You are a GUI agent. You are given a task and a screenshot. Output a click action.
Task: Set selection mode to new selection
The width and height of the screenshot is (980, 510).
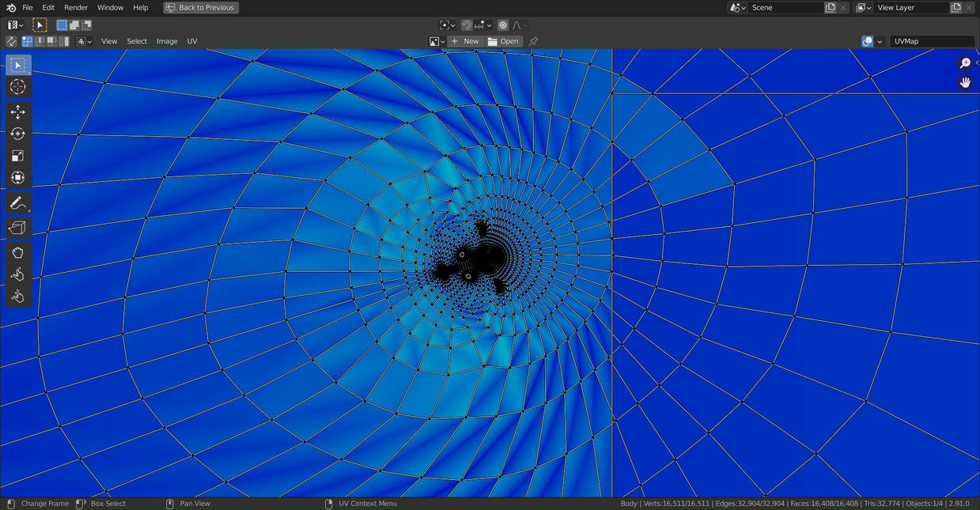62,25
